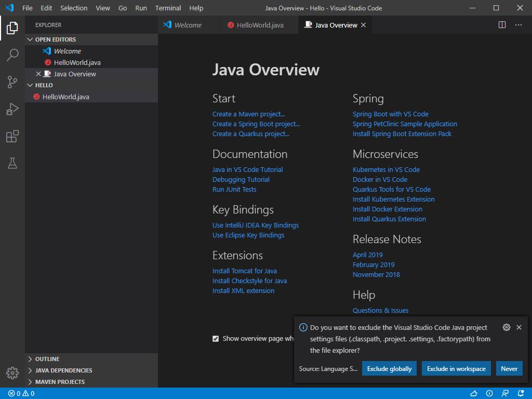Close the Java Overview tab
The width and height of the screenshot is (532, 399).
[x=363, y=25]
